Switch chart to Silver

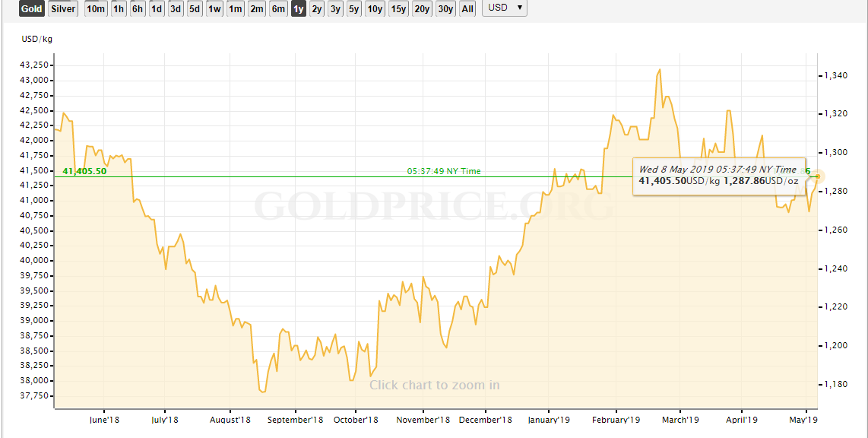click(63, 9)
